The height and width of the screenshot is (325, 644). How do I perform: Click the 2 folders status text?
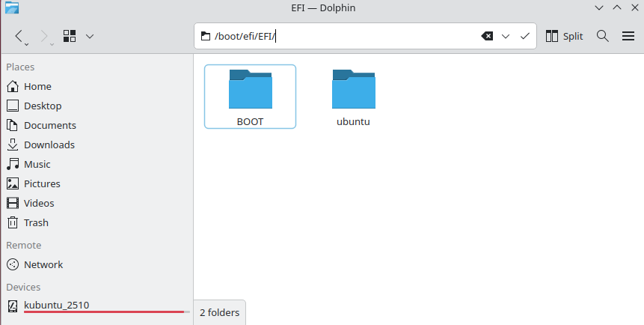pyautogui.click(x=219, y=313)
